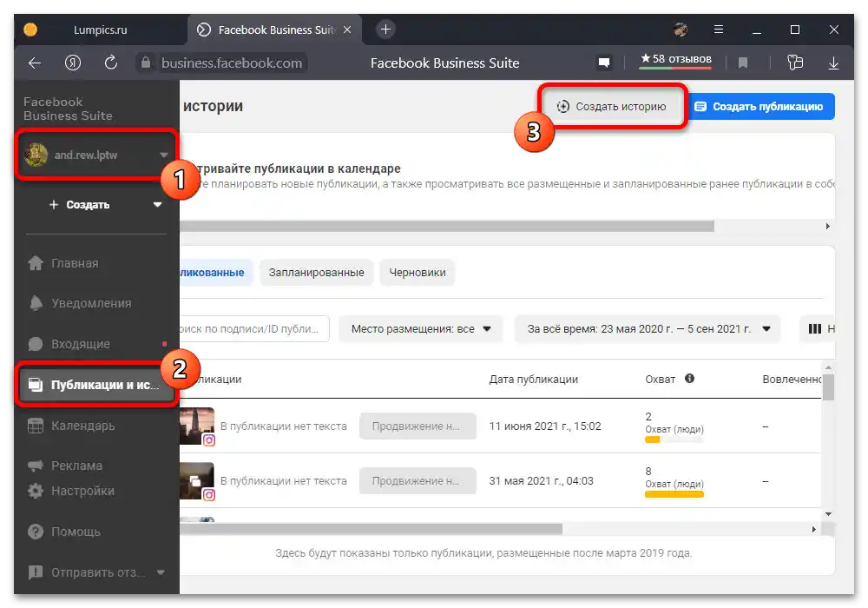Go to Главная in the sidebar
Viewport: 868px width, 608px height.
click(x=75, y=263)
